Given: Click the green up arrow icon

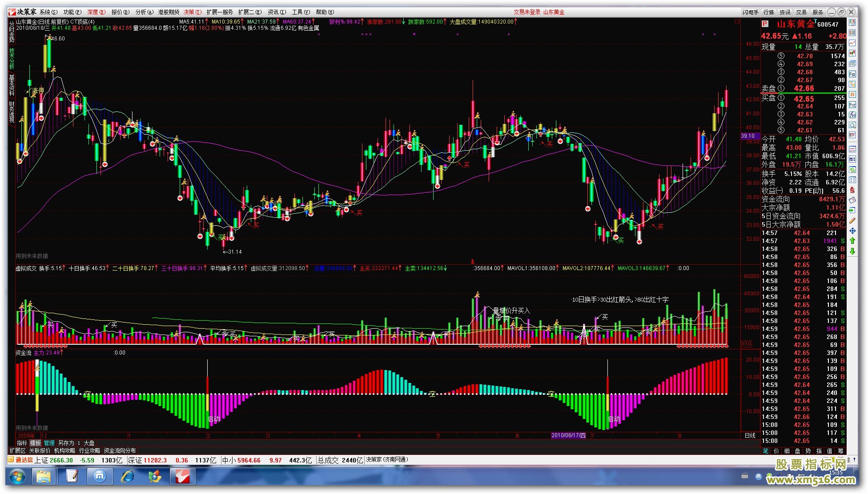Looking at the screenshot, I should pyautogui.click(x=852, y=240).
